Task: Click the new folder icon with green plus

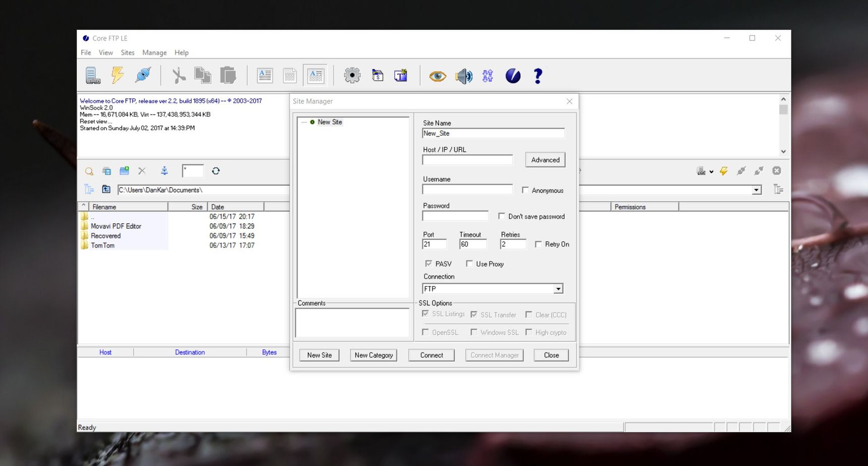Action: (124, 171)
